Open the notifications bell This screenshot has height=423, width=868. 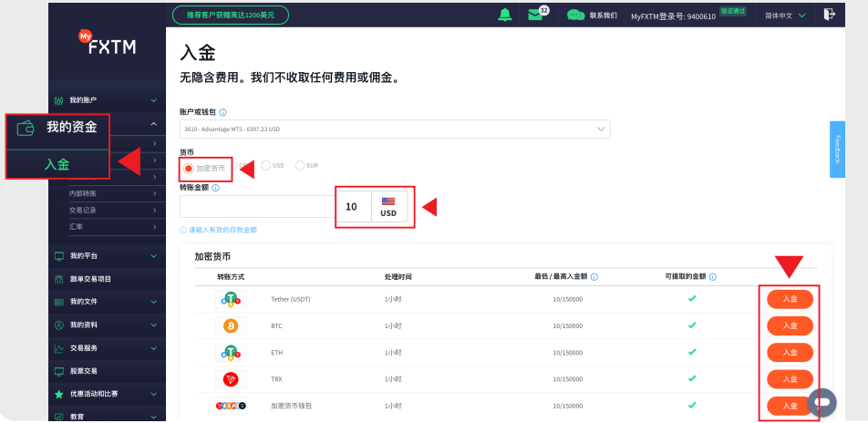click(505, 15)
